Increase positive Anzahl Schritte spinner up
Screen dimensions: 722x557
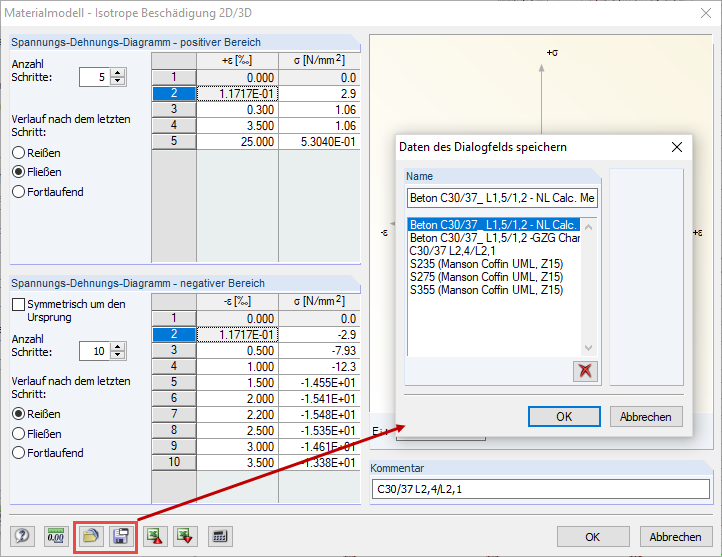[x=118, y=73]
